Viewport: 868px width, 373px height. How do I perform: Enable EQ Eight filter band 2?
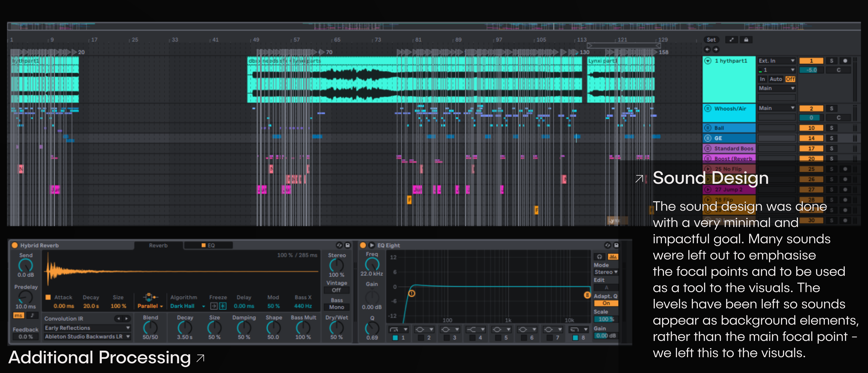pos(420,338)
